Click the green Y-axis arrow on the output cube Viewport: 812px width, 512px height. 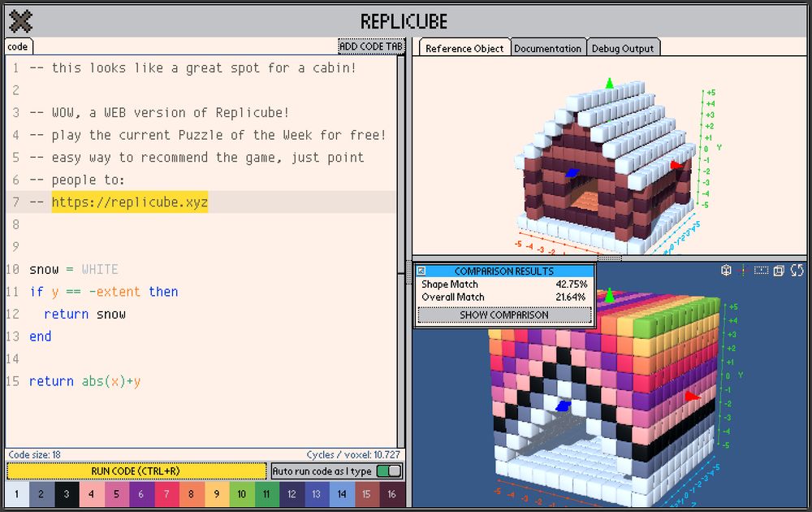[x=610, y=295]
